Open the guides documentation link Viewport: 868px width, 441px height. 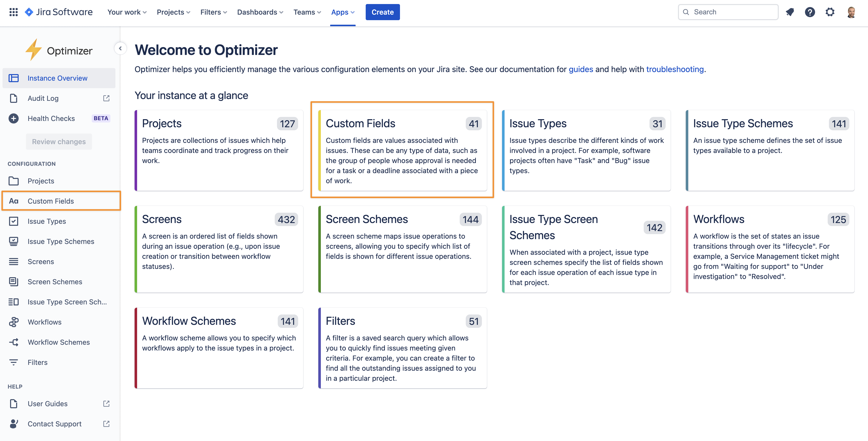pyautogui.click(x=581, y=69)
